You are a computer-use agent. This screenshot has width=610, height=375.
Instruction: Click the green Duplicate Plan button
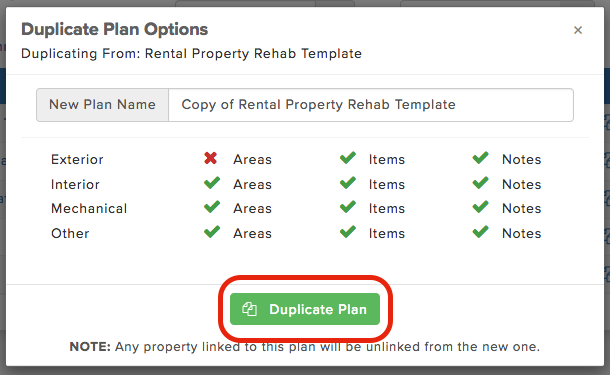coord(305,309)
